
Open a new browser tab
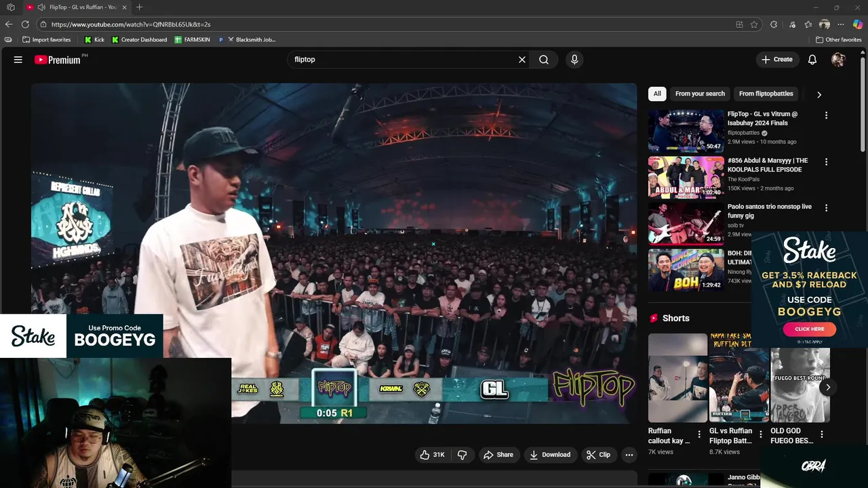(139, 7)
